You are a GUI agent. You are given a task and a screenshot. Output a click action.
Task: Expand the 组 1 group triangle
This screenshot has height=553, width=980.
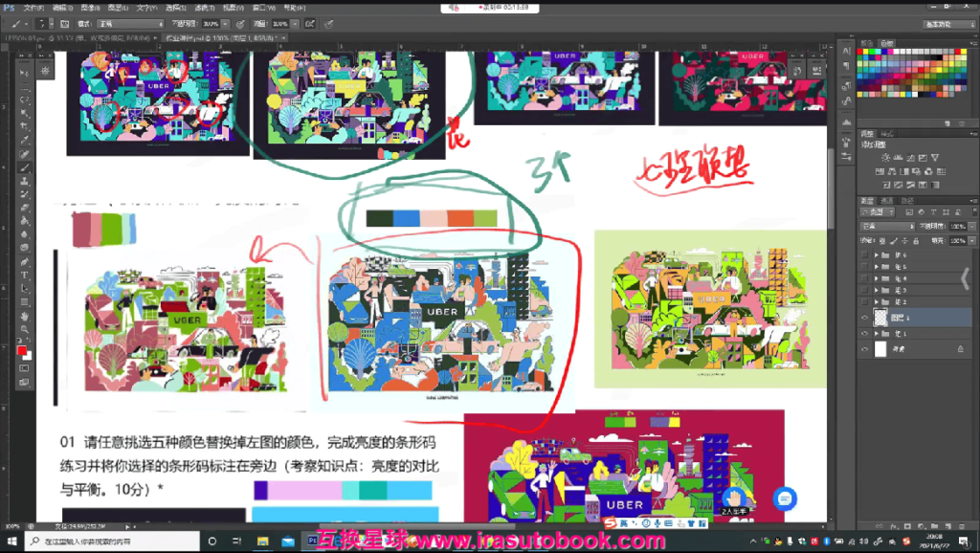[877, 334]
